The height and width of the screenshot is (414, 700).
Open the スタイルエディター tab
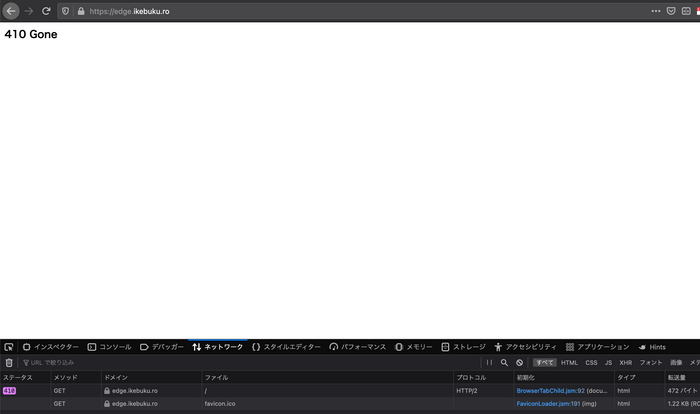coord(286,347)
